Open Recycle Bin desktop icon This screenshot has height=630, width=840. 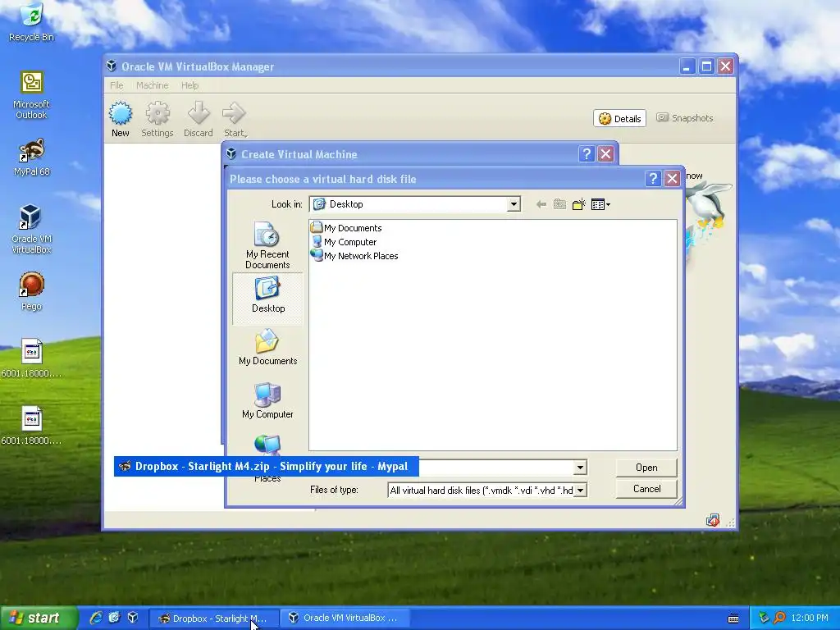coord(32,22)
